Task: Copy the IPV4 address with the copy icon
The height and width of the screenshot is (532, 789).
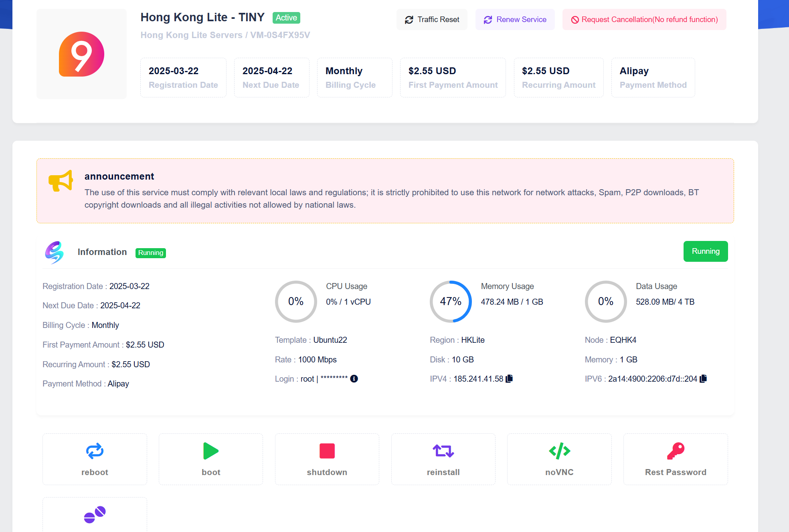Action: [509, 378]
